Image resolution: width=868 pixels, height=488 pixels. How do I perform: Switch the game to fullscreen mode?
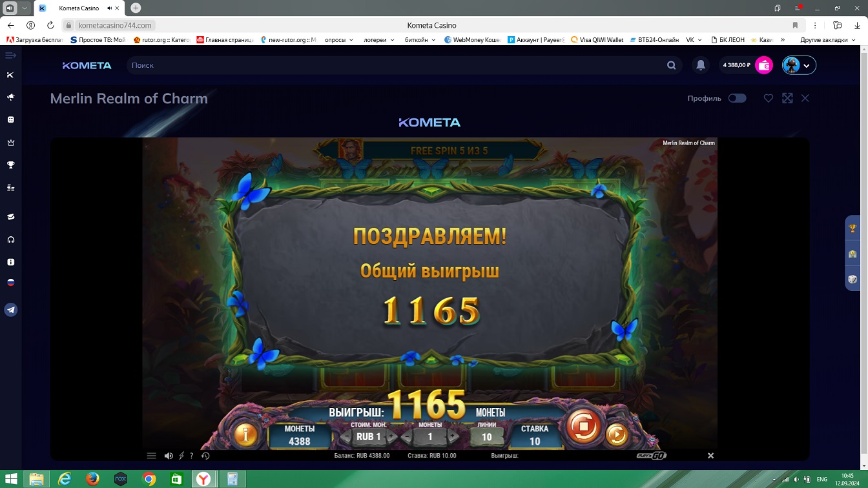point(787,98)
